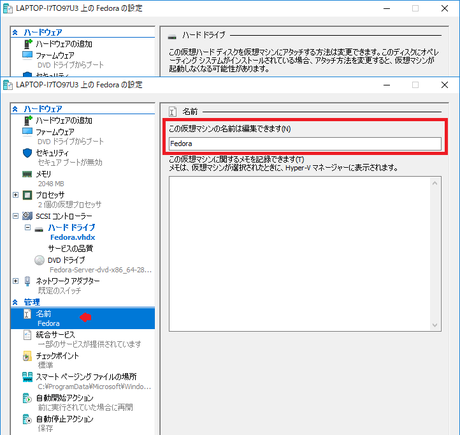Open ハード ドライブ settings in tree
460x435 pixels.
click(x=71, y=227)
